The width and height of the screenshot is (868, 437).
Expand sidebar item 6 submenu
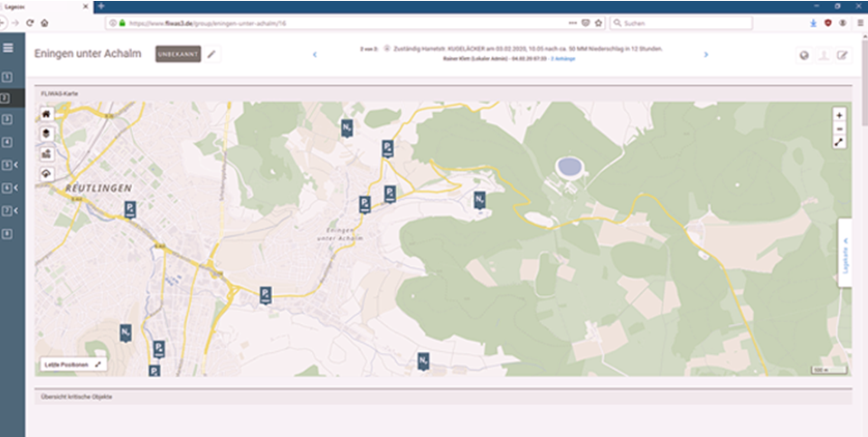coord(15,188)
